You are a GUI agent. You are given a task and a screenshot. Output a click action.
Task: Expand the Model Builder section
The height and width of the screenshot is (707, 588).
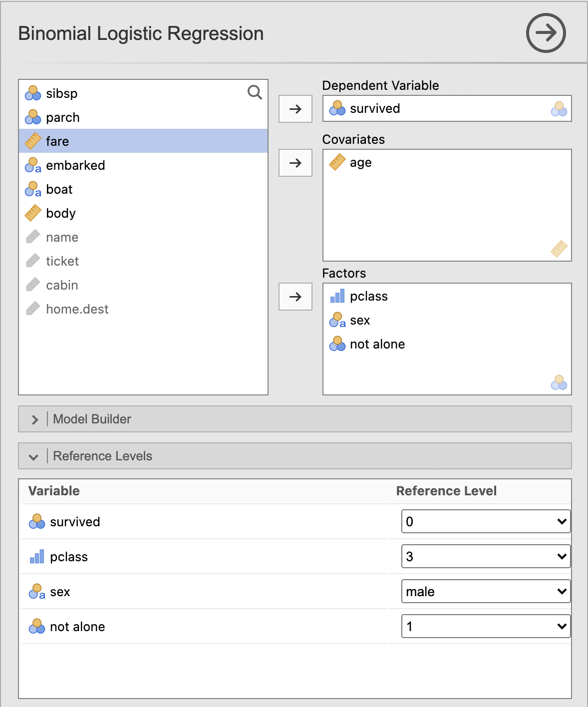pyautogui.click(x=295, y=419)
